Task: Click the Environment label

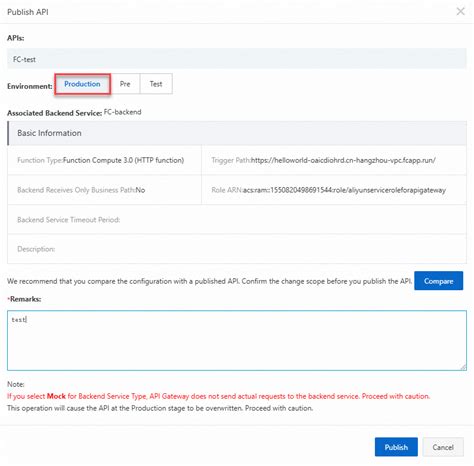Action: (30, 86)
